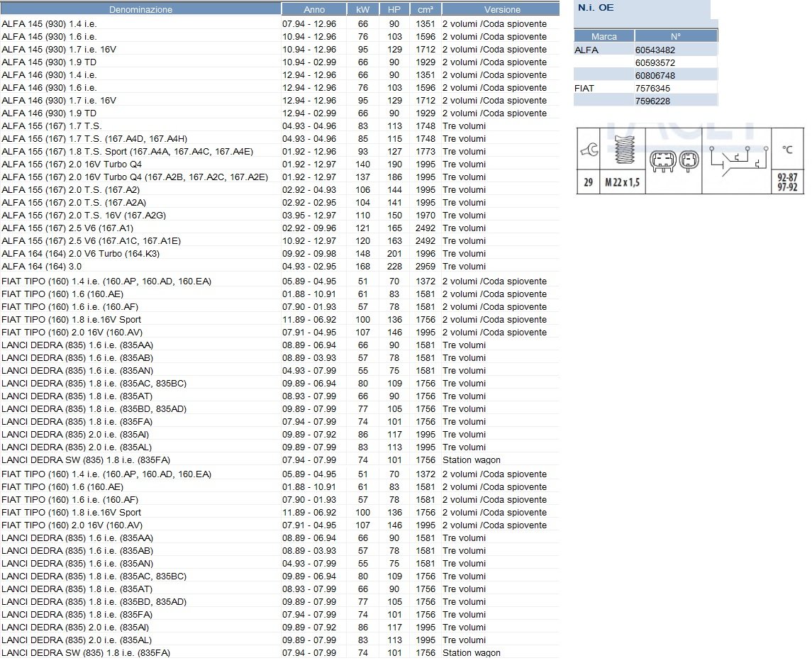
Task: Click the ALFA brand in OE table
Action: pos(586,50)
